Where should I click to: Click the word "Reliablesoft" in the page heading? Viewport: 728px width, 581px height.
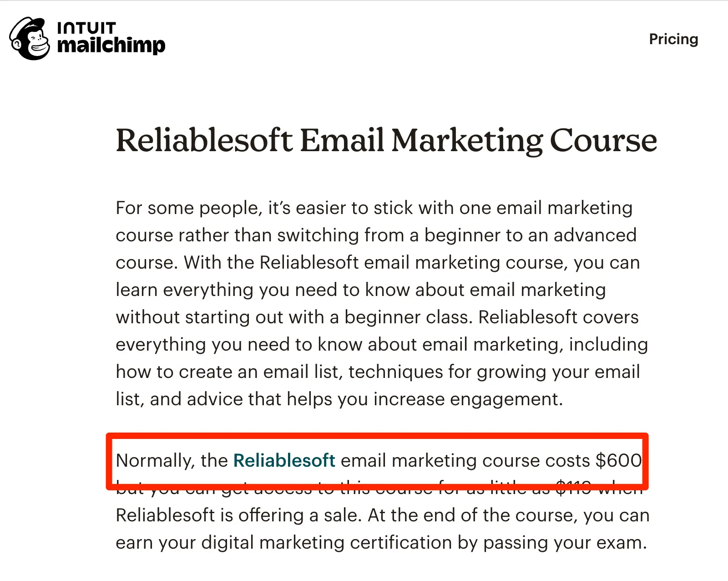204,140
